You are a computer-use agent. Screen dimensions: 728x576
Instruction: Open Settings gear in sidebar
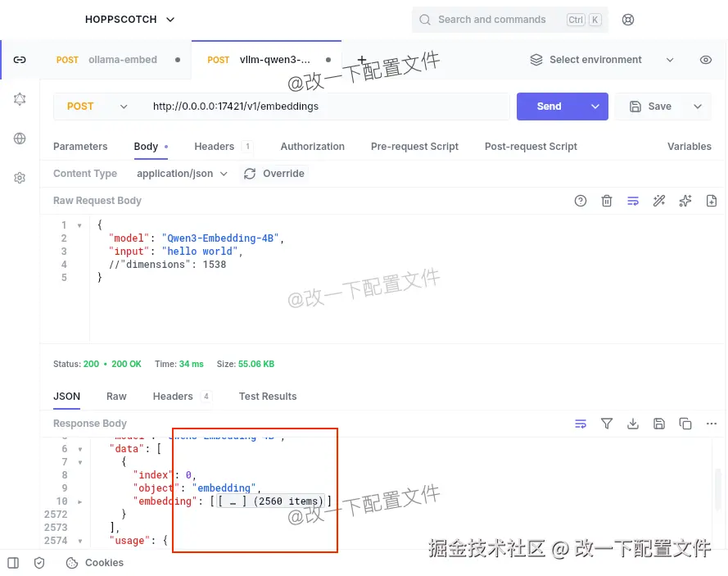click(20, 178)
